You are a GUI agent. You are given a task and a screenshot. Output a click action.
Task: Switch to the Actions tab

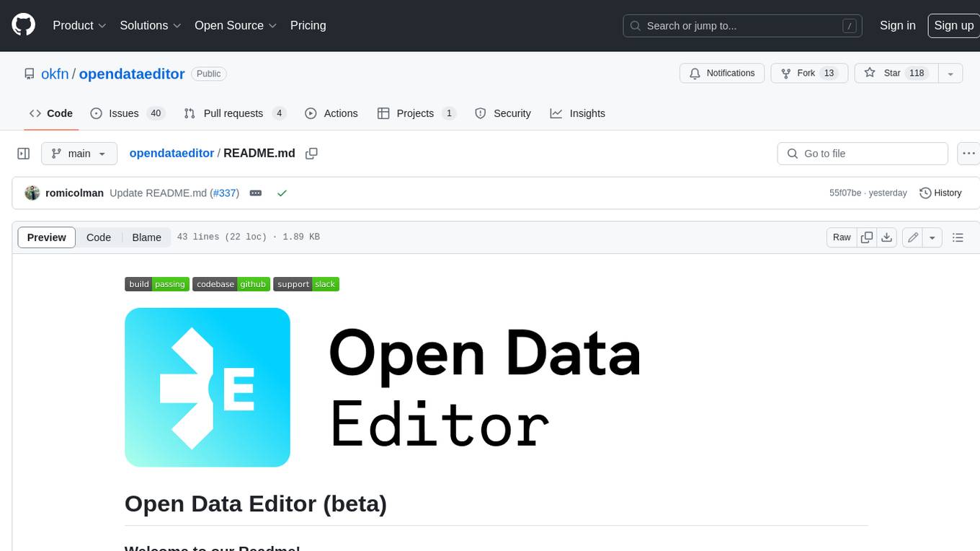pos(331,113)
